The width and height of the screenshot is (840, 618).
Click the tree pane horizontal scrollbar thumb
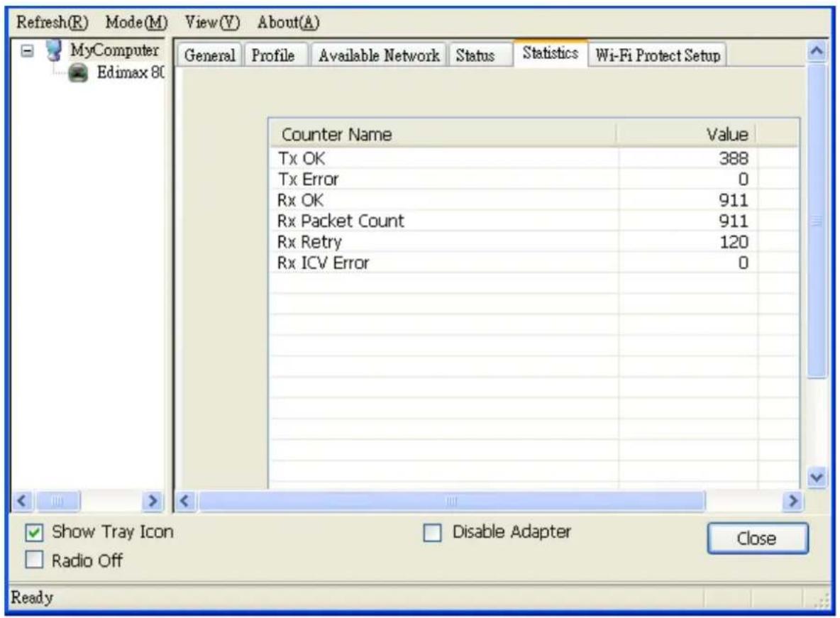click(57, 501)
